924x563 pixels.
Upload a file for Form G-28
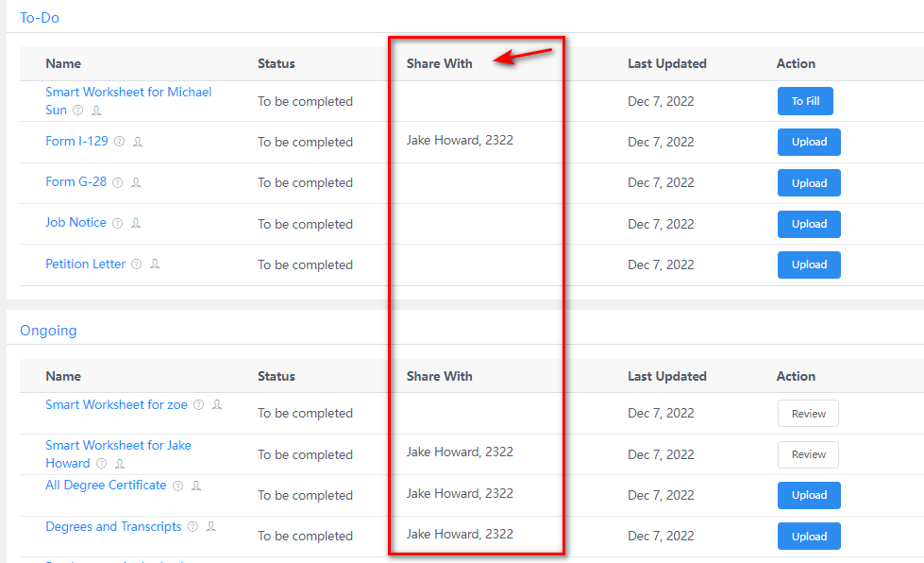tap(809, 183)
